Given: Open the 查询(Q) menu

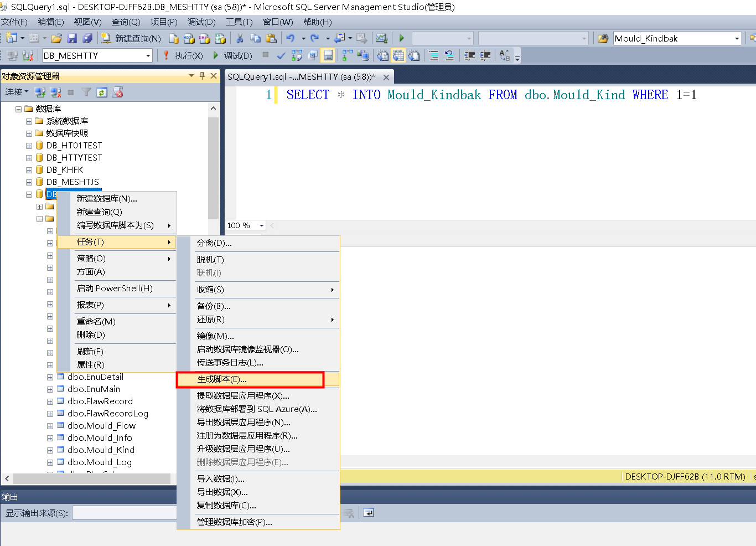Looking at the screenshot, I should [126, 22].
